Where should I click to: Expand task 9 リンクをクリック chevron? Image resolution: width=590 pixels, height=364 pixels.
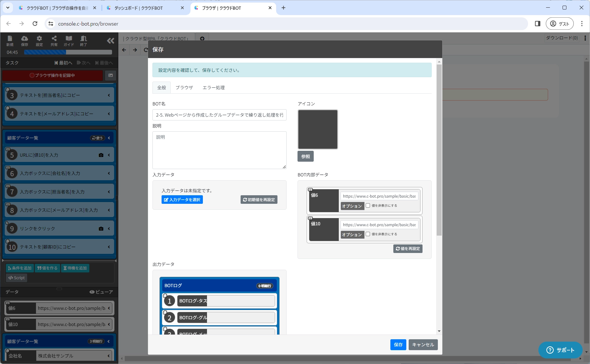click(x=109, y=229)
